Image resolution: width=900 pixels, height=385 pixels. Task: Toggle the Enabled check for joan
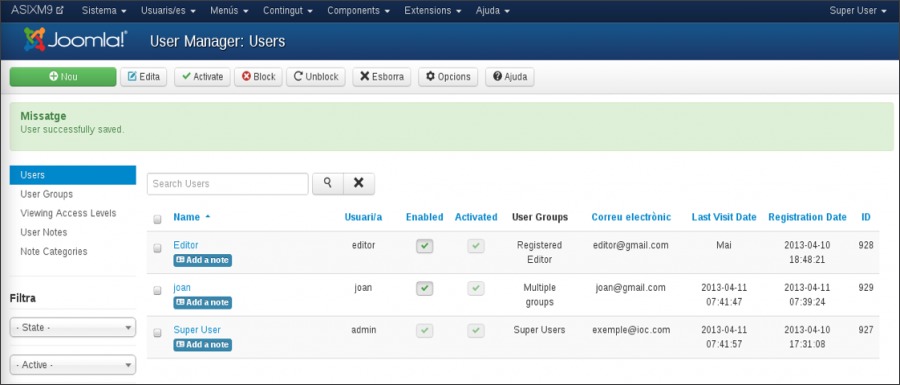pyautogui.click(x=424, y=289)
